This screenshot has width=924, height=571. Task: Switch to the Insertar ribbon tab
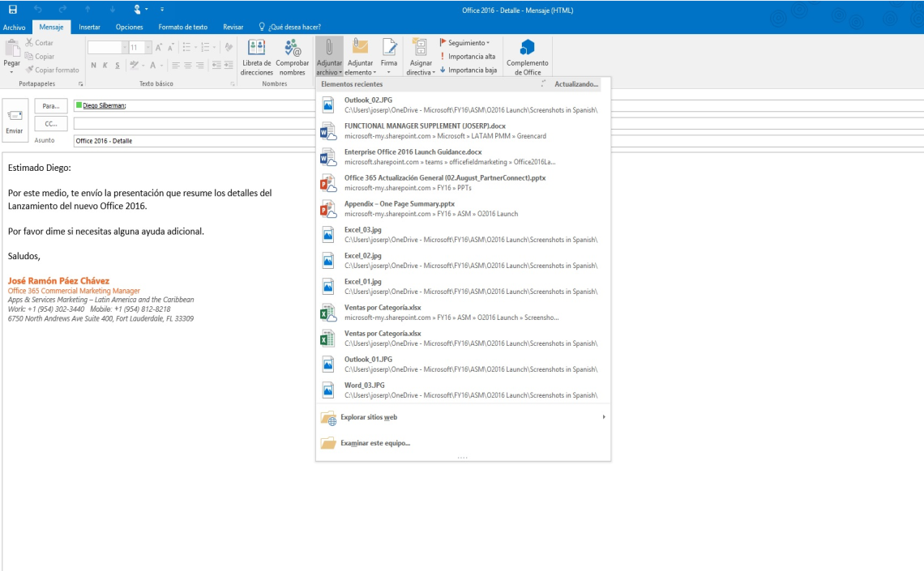pos(89,27)
